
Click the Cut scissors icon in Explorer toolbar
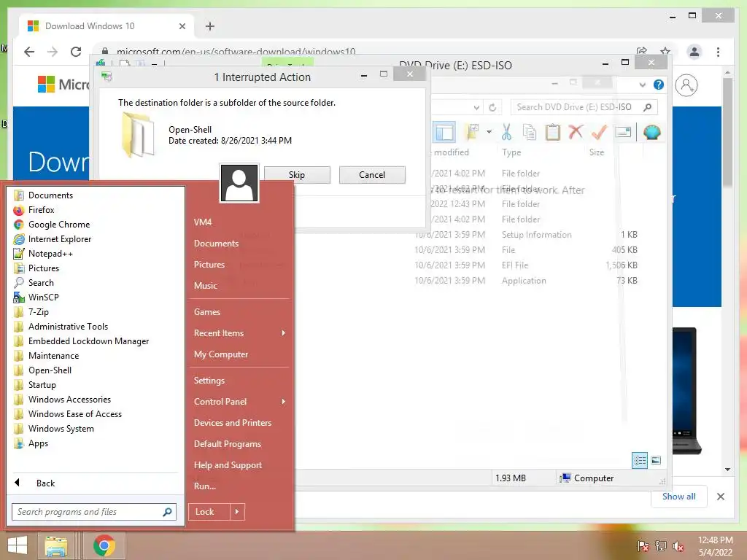point(506,132)
